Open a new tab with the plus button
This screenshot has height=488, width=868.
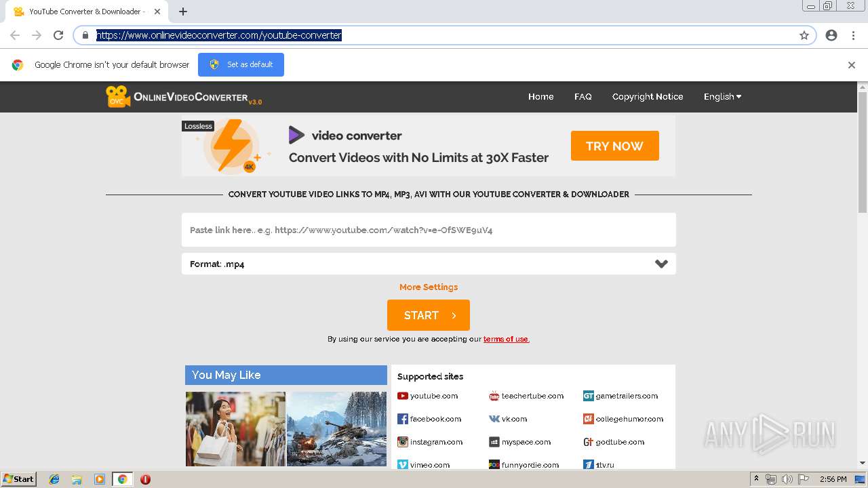183,12
